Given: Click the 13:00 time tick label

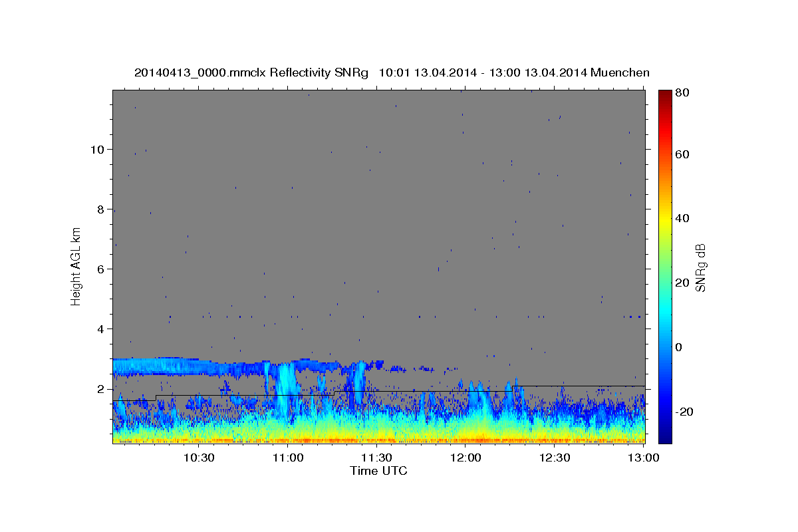Looking at the screenshot, I should [x=643, y=458].
